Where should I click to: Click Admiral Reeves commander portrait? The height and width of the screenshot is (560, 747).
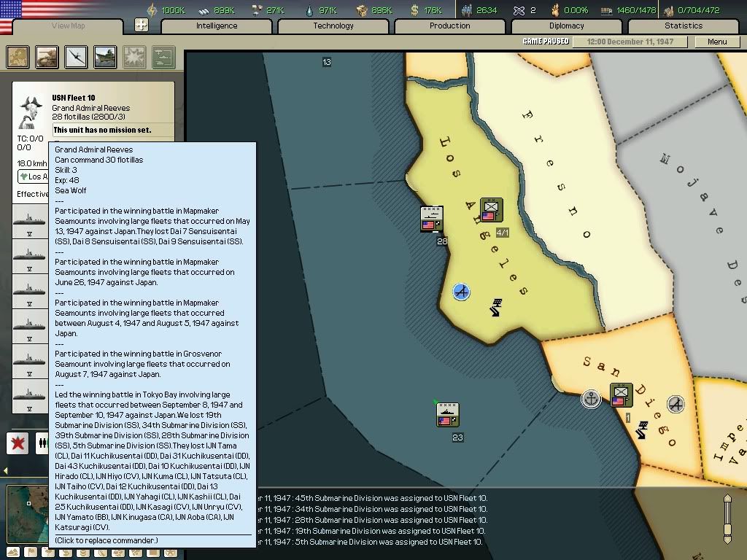pos(31,113)
